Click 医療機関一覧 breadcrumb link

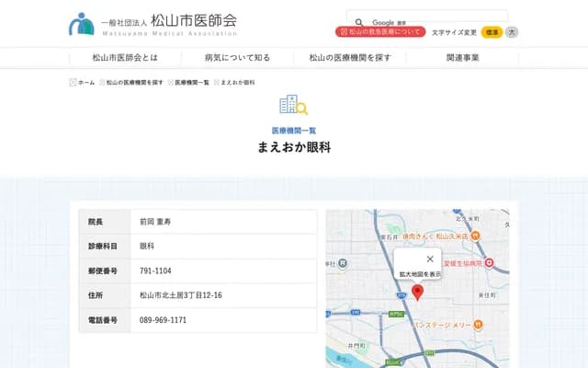pos(193,82)
